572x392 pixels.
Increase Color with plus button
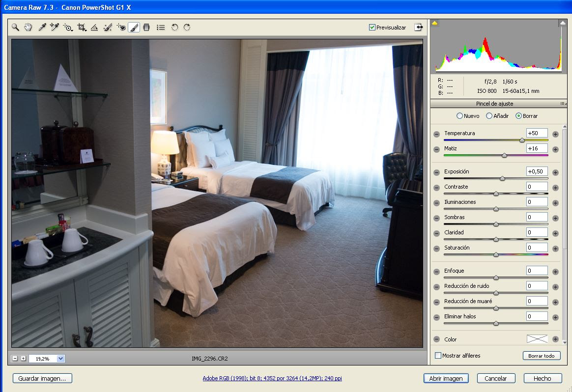555,339
